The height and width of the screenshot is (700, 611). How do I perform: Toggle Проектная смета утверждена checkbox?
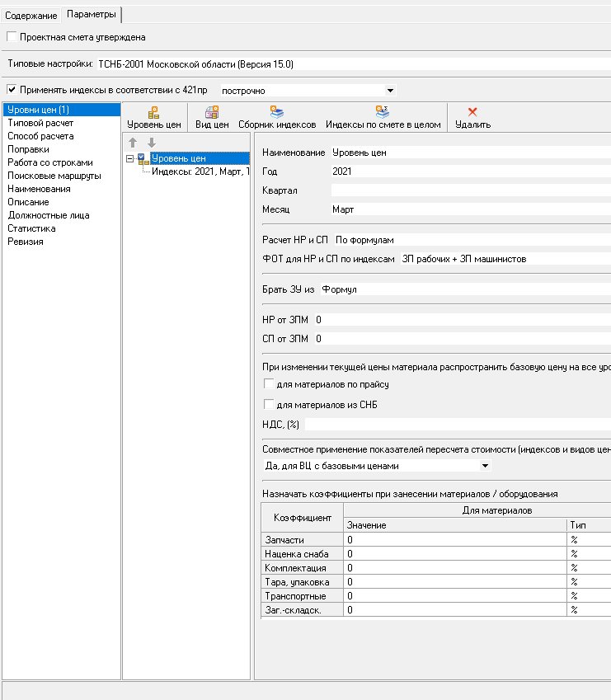12,36
